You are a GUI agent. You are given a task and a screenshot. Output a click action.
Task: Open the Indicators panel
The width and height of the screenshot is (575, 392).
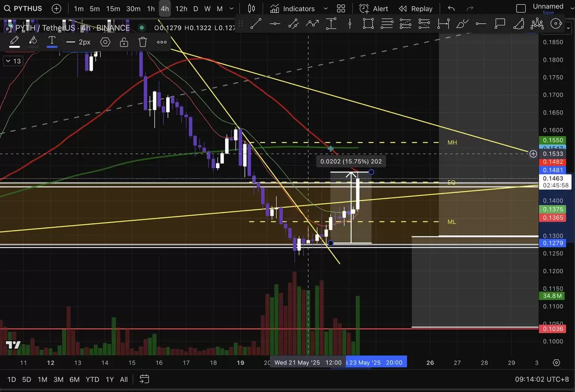(292, 9)
